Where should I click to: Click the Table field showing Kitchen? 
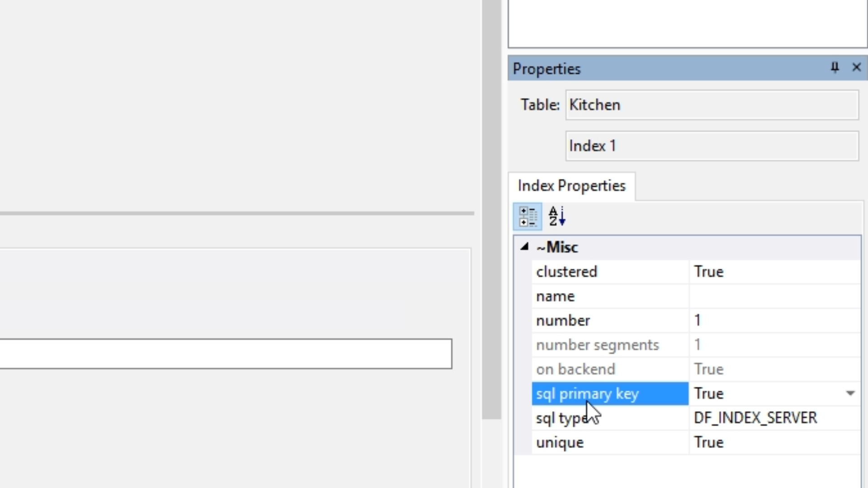[x=712, y=105]
